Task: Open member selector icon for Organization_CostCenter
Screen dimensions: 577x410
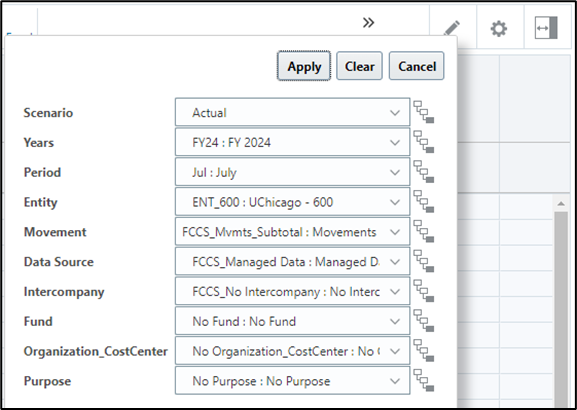Action: [424, 350]
